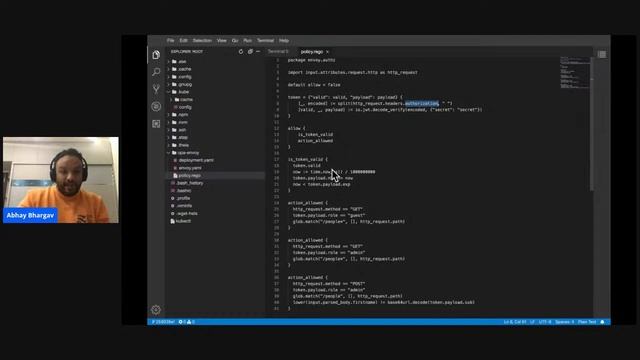Viewport: 640px width, 360px height.
Task: Click the highlighted 'authorization' word in code
Action: coord(422,103)
